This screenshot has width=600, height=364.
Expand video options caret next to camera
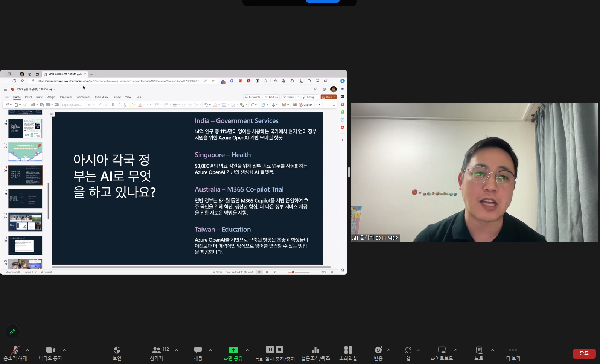click(x=64, y=350)
